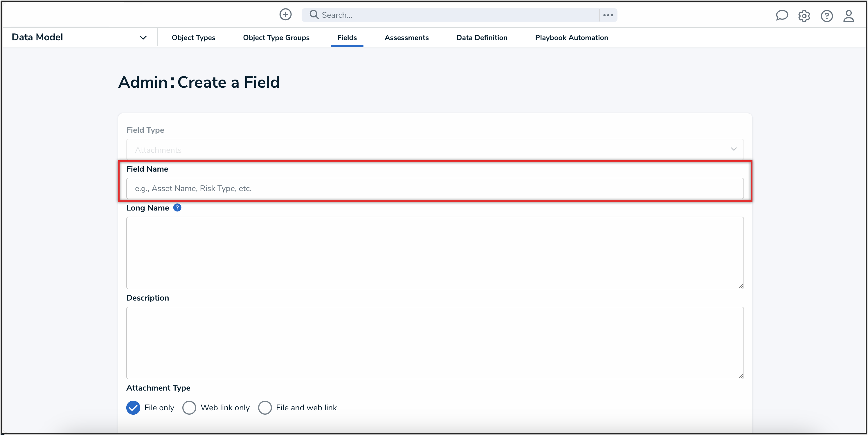Click the search magnifier icon

click(x=314, y=15)
